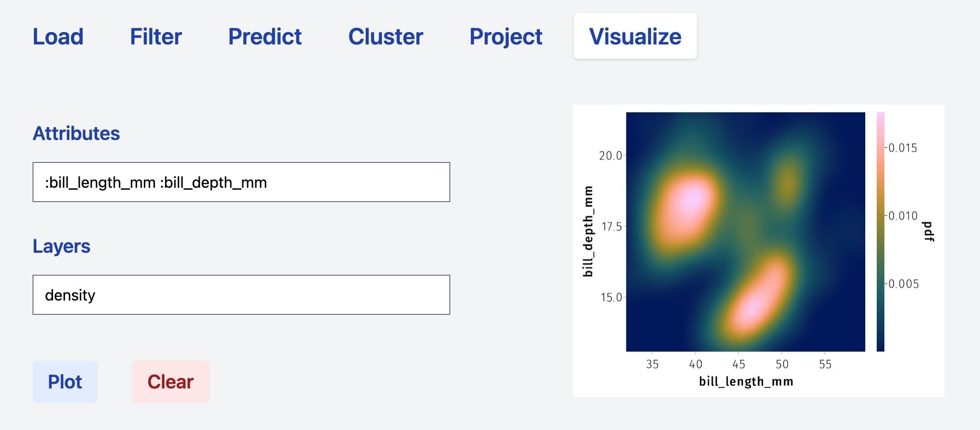Go to the Predict tab
Viewport: 980px width, 430px height.
point(265,37)
